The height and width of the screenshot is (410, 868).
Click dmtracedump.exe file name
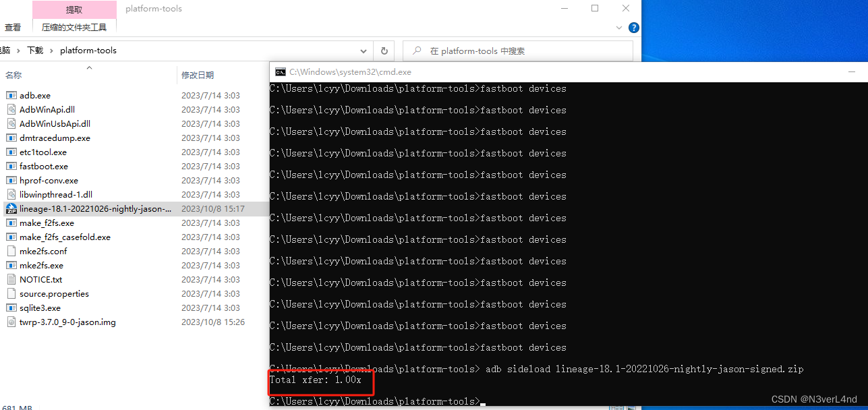tap(55, 138)
